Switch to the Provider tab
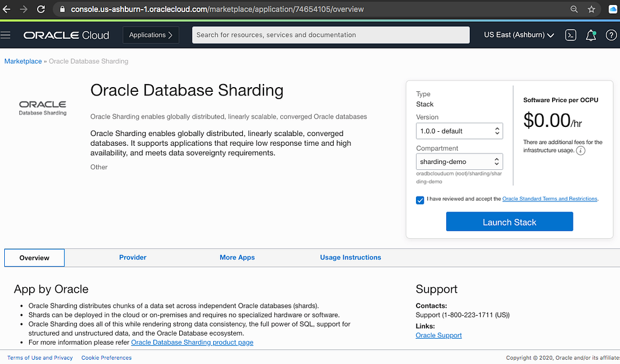 (133, 258)
